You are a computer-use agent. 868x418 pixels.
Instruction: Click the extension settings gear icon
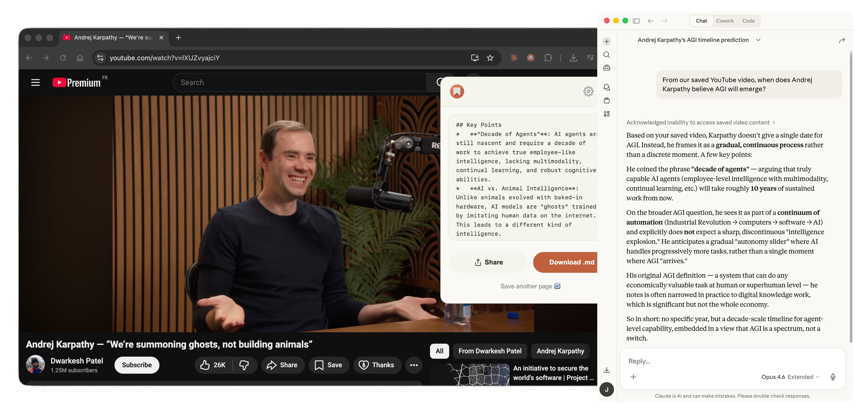[x=588, y=91]
